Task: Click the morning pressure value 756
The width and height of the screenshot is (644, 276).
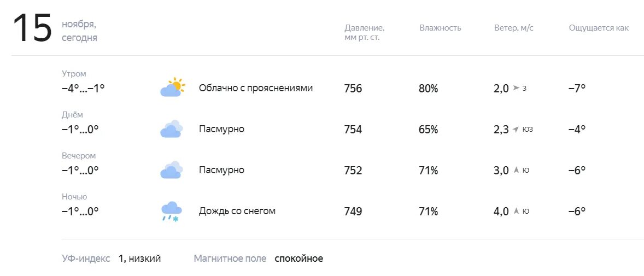Action: pyautogui.click(x=353, y=89)
